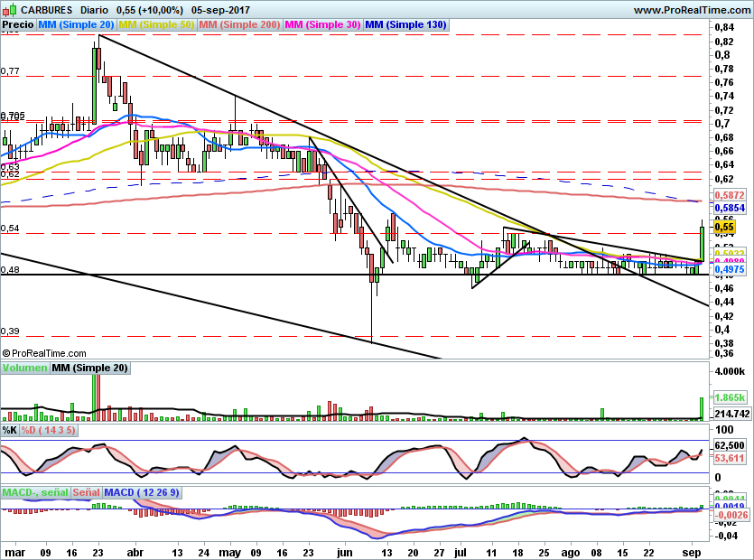Image resolution: width=754 pixels, height=560 pixels.
Task: Click the 53,611 stochastic %D value tag
Action: coord(730,458)
